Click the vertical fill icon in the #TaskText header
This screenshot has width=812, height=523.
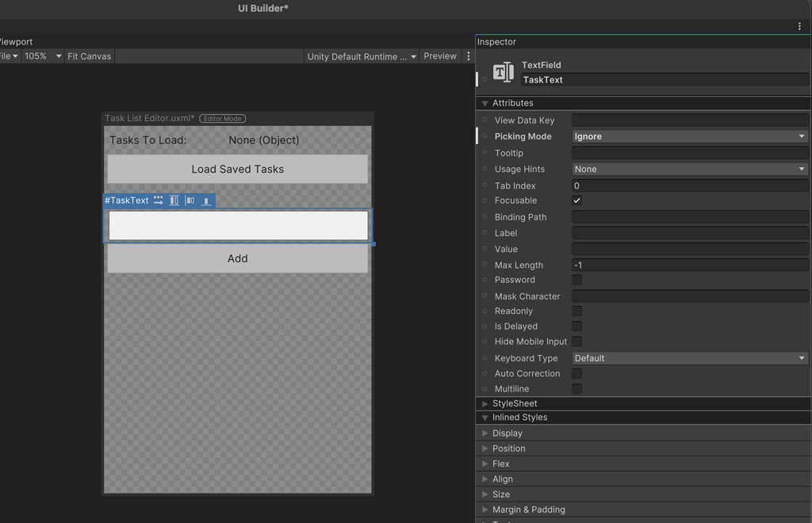coord(174,200)
